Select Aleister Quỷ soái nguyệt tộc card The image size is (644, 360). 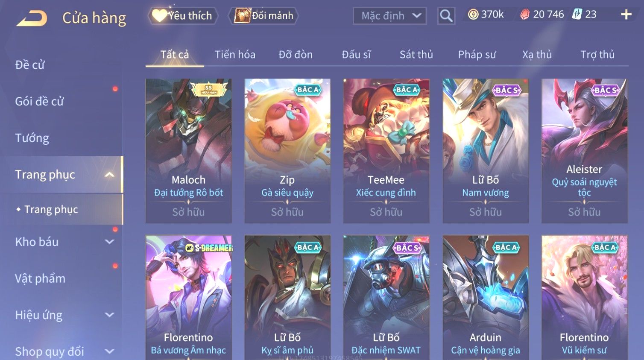[585, 151]
